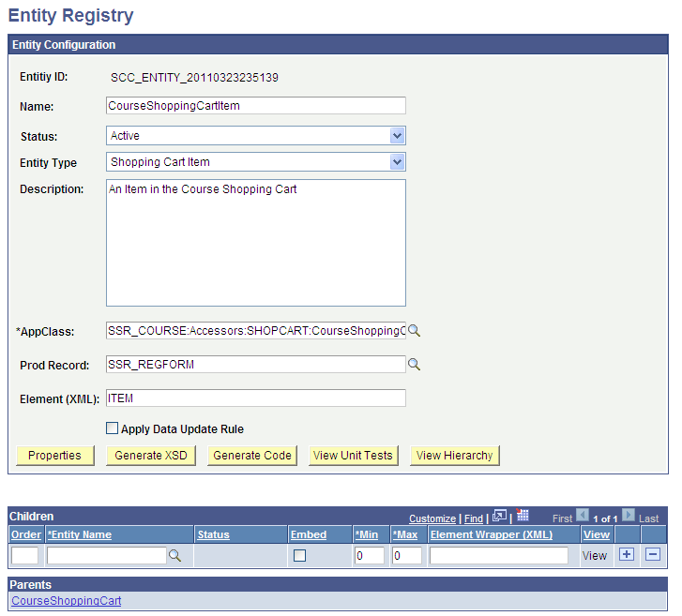
Task: Open the AppClass lookup magnifier
Action: 414,331
